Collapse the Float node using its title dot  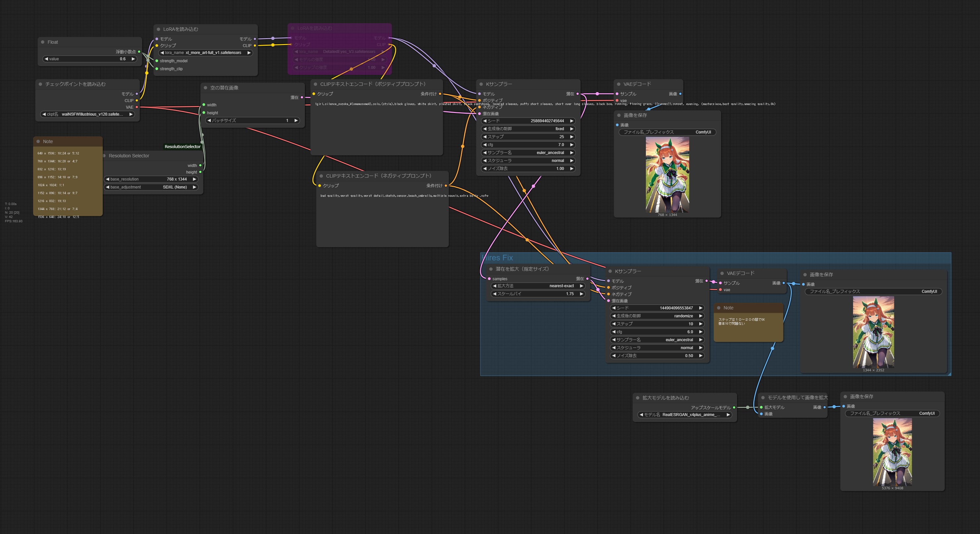pos(43,42)
